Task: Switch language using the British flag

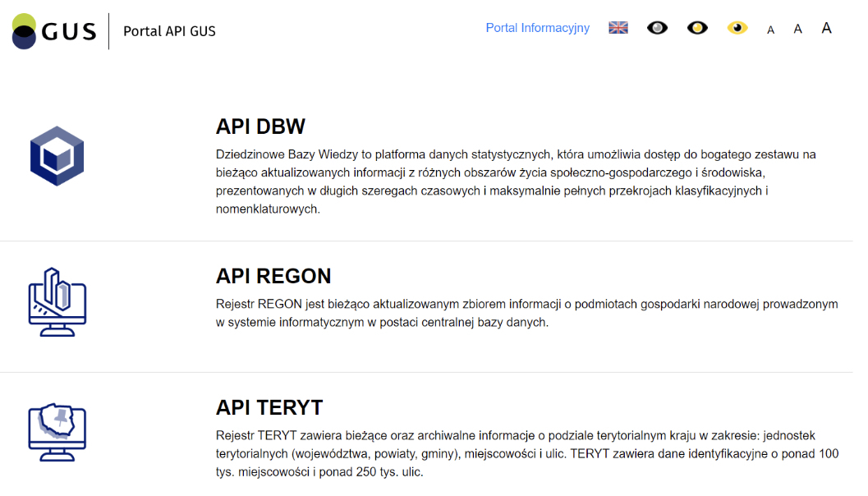Action: coord(618,28)
